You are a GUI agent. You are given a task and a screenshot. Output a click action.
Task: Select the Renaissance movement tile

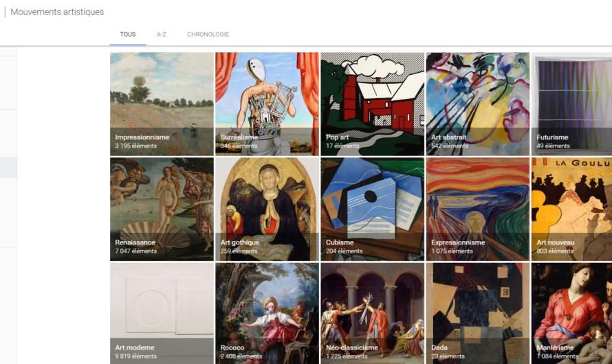[162, 209]
